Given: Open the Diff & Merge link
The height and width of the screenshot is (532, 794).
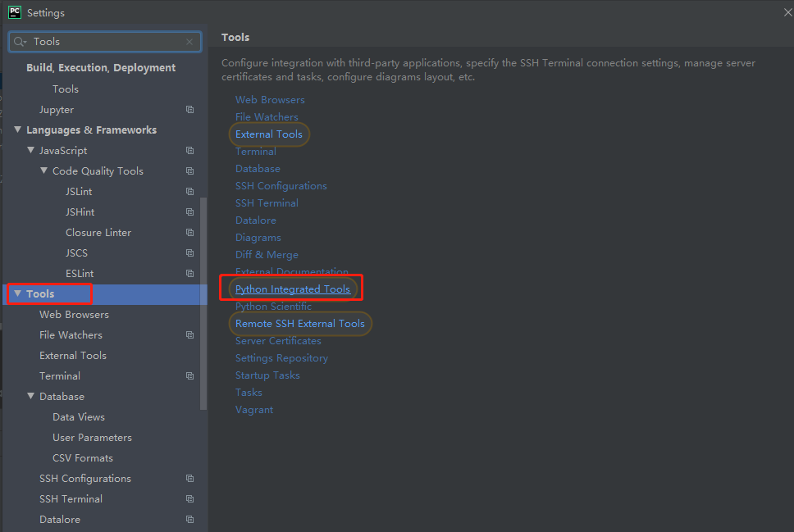Looking at the screenshot, I should click(267, 255).
